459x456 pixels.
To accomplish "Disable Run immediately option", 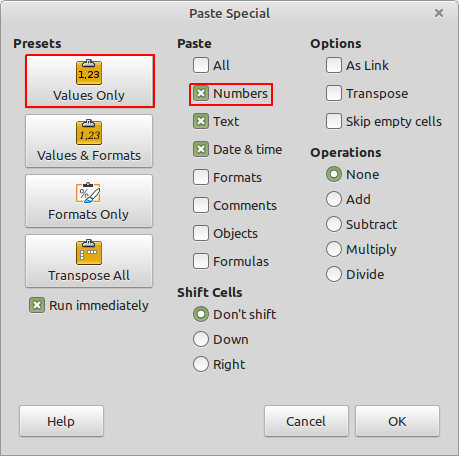I will pos(37,305).
